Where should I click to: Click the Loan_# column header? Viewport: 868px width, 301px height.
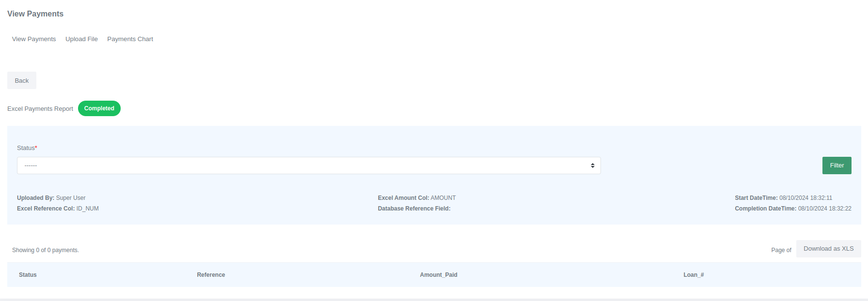(694, 275)
